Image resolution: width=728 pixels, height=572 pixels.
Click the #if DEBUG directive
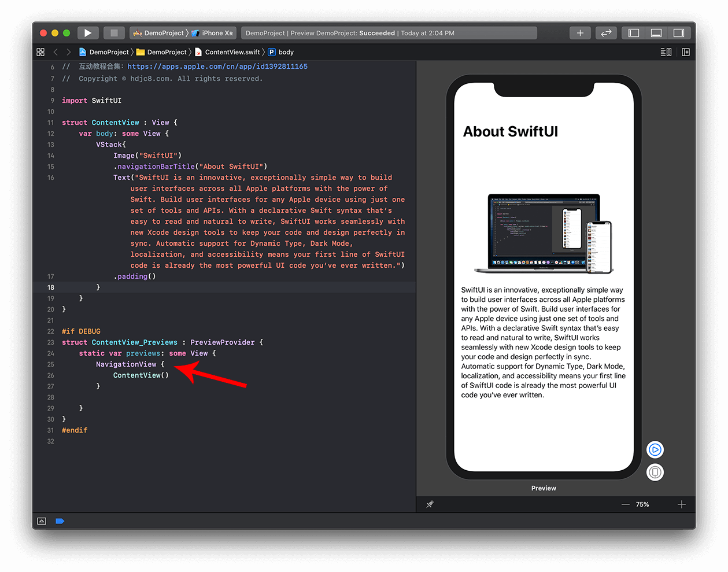tap(82, 331)
